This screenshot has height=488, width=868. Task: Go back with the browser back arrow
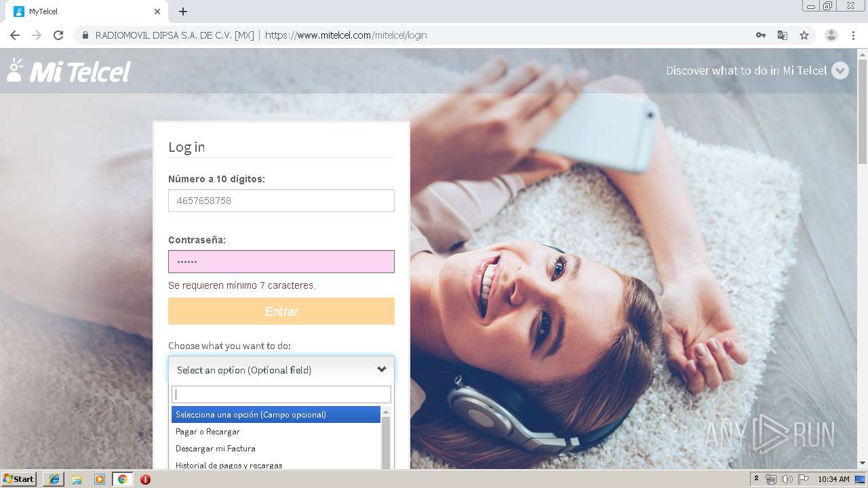pos(15,35)
